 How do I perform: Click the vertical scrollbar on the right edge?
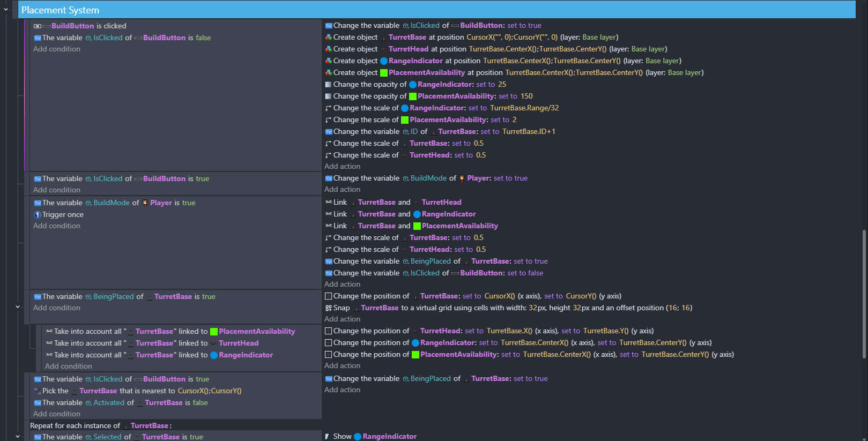(864, 294)
